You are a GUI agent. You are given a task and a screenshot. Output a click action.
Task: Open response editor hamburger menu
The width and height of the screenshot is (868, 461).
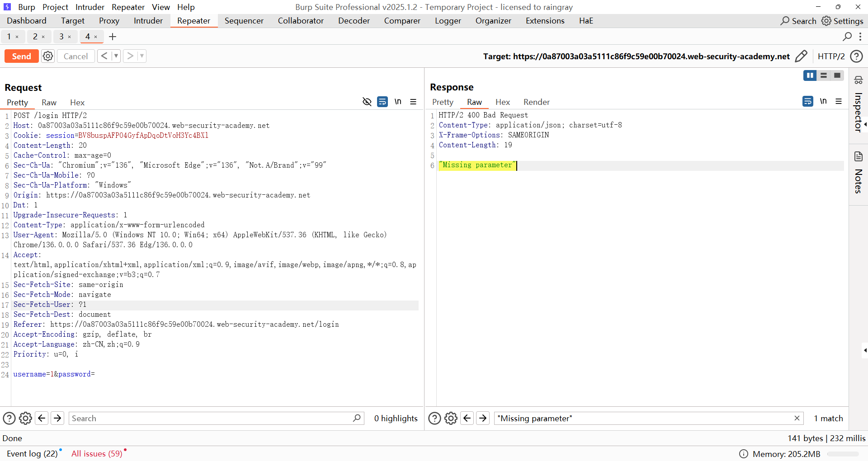pos(839,101)
